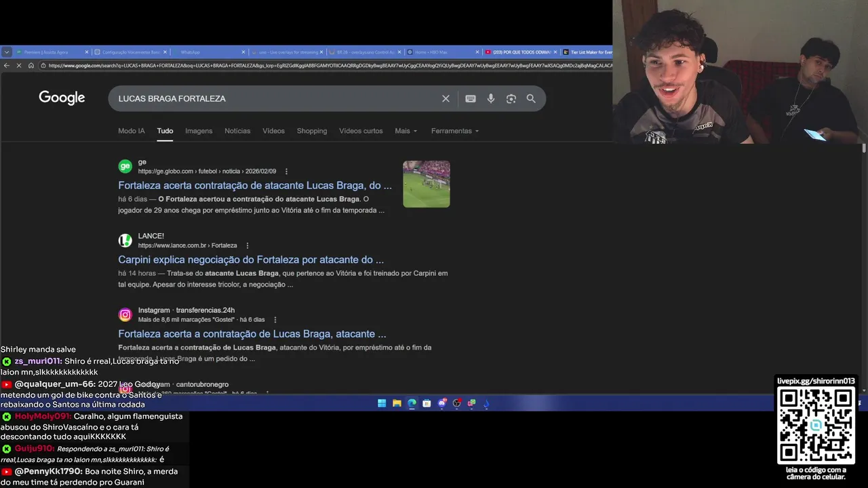Expand the Mais search filter menu
The width and height of the screenshot is (868, 488).
(x=406, y=131)
